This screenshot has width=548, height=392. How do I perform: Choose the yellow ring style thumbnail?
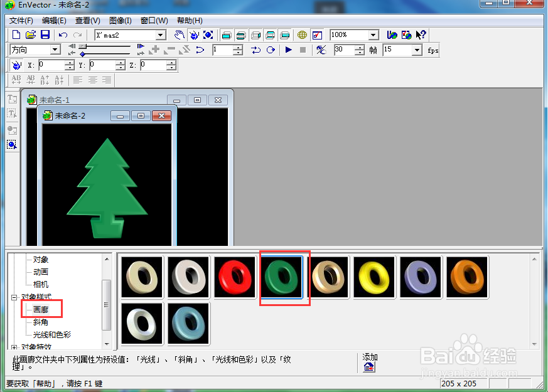click(x=374, y=277)
